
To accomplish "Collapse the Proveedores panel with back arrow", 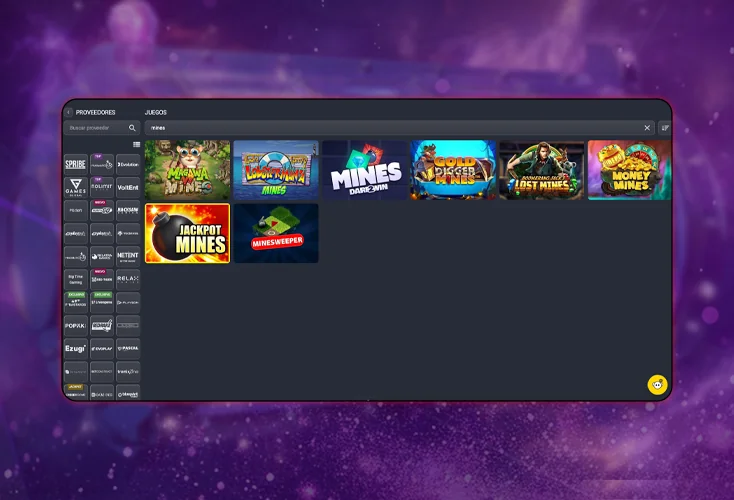I will (69, 112).
